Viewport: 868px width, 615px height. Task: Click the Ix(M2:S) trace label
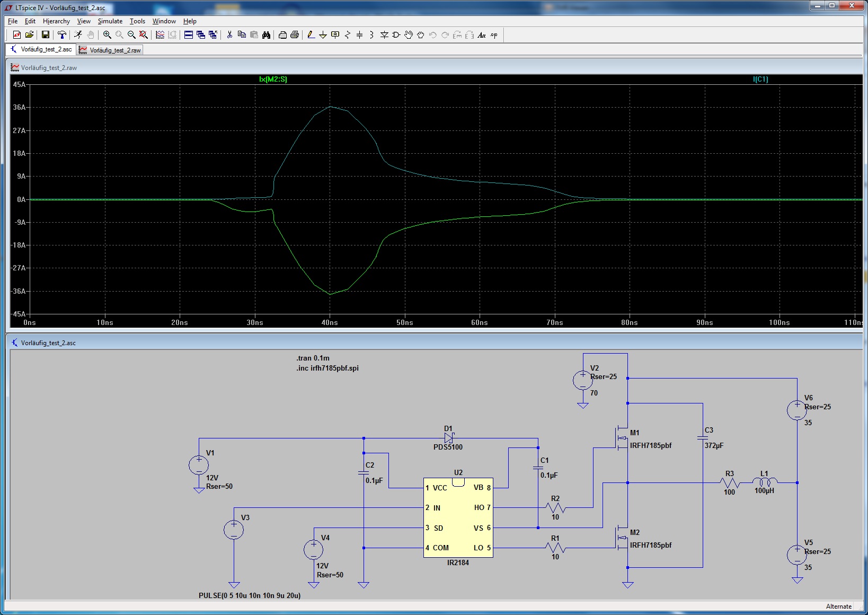tap(273, 79)
